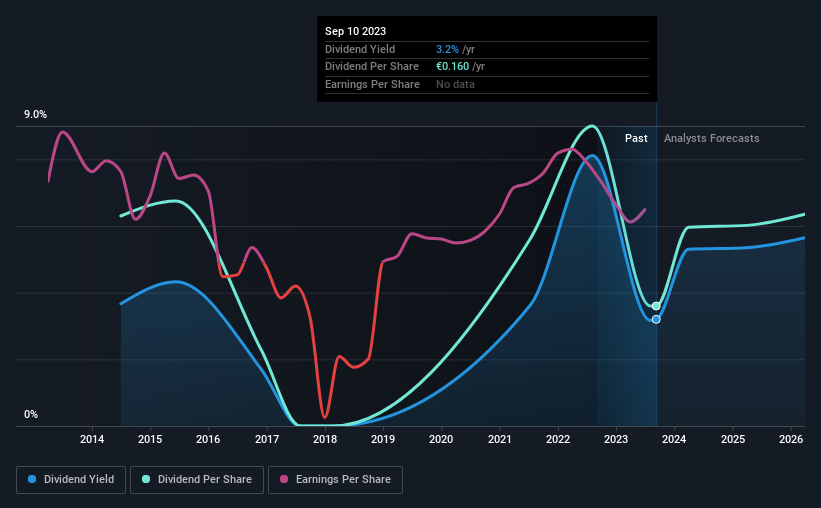Toggle the Earnings Per Share legend button
Screen dimensions: 821x508
[335, 480]
